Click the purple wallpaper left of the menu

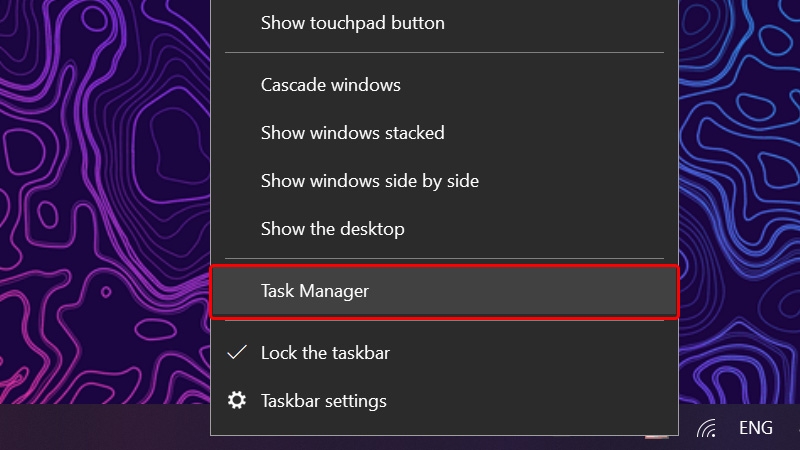coord(105,202)
